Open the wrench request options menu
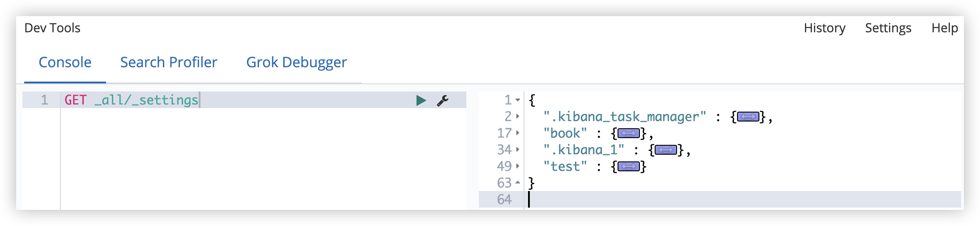This screenshot has height=226, width=980. tap(443, 100)
